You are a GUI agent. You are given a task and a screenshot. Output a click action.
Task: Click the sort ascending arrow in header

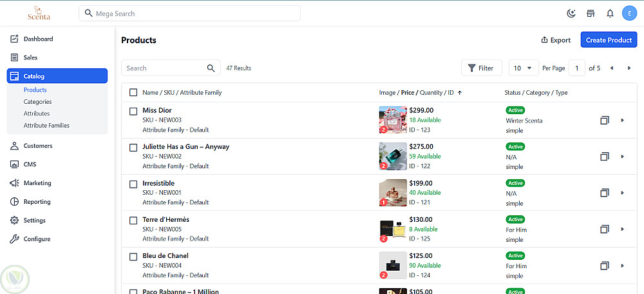tap(460, 93)
